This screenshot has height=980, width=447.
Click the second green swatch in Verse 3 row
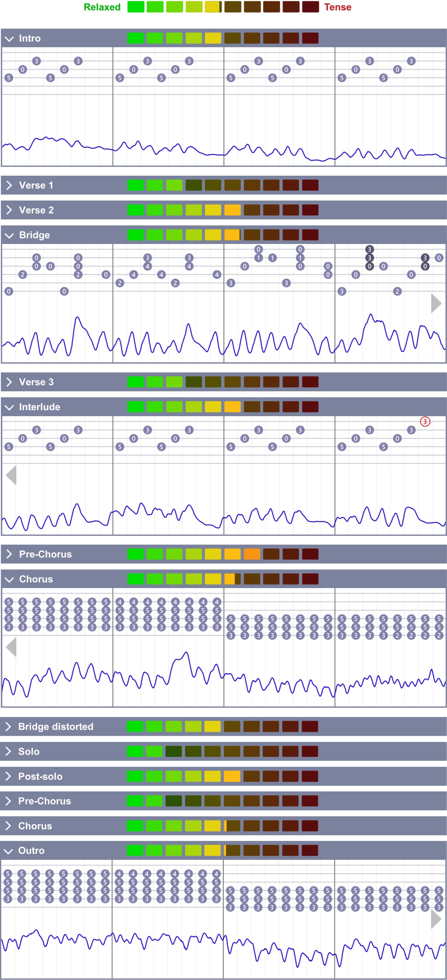pos(155,382)
